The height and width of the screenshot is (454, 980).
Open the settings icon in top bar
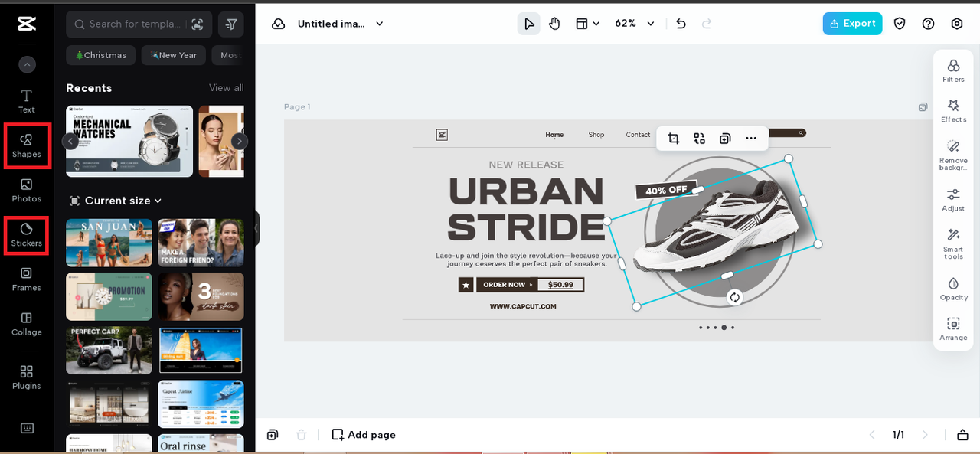coord(957,24)
